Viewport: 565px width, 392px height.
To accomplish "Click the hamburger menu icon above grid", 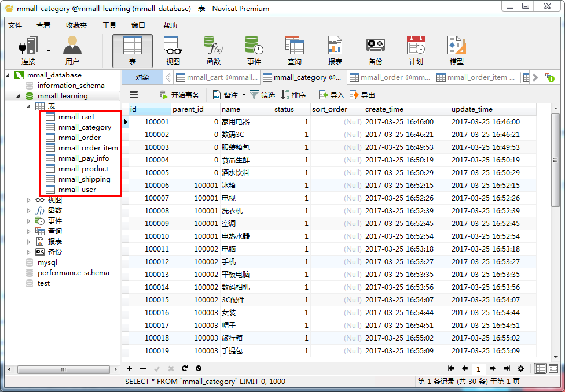I will pos(134,95).
